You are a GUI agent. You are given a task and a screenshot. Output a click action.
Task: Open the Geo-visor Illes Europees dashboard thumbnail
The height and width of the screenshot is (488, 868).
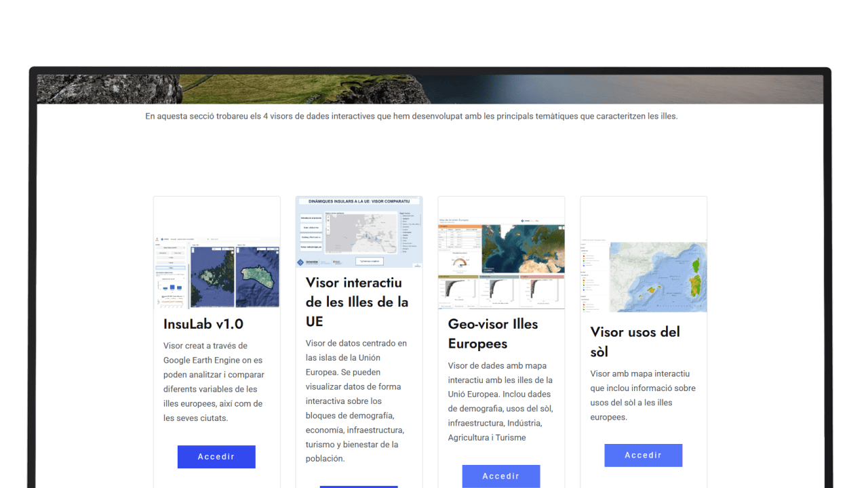coord(501,263)
